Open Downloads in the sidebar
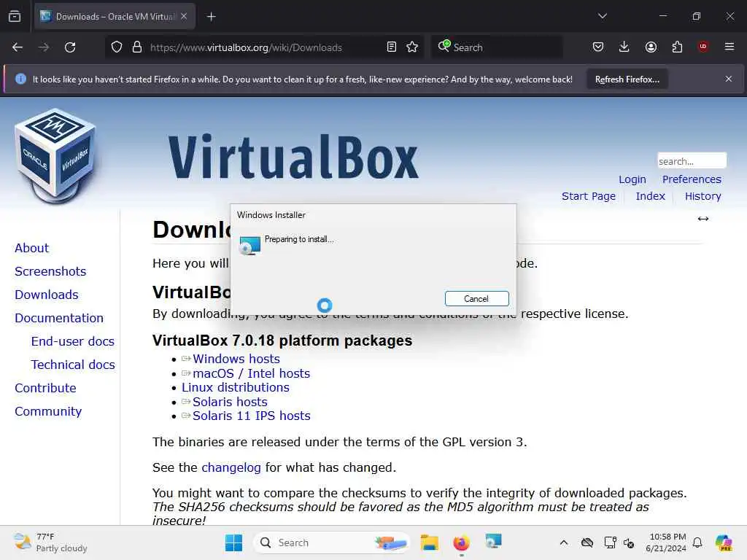747x560 pixels. click(x=46, y=295)
